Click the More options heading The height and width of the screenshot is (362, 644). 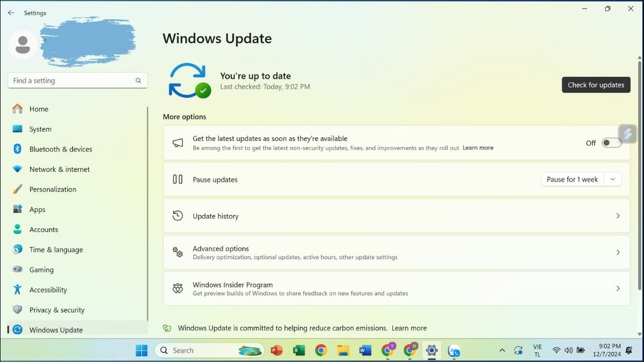pyautogui.click(x=184, y=117)
